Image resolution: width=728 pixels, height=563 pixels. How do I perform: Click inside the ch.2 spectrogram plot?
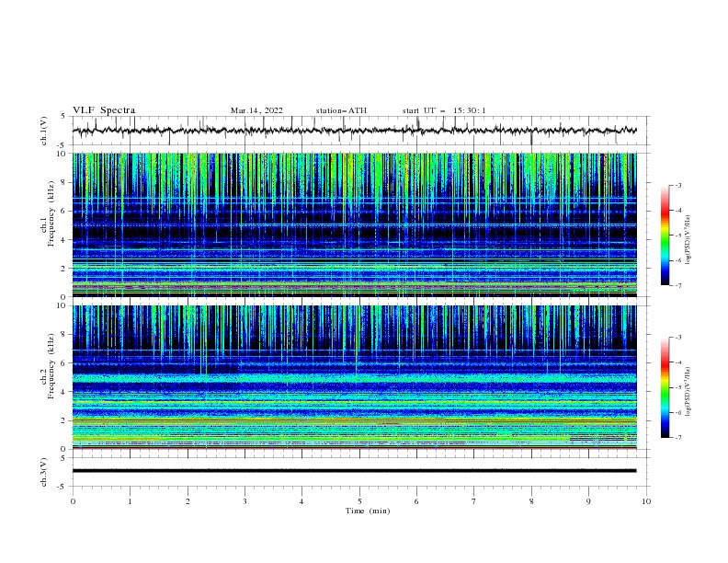click(354, 377)
